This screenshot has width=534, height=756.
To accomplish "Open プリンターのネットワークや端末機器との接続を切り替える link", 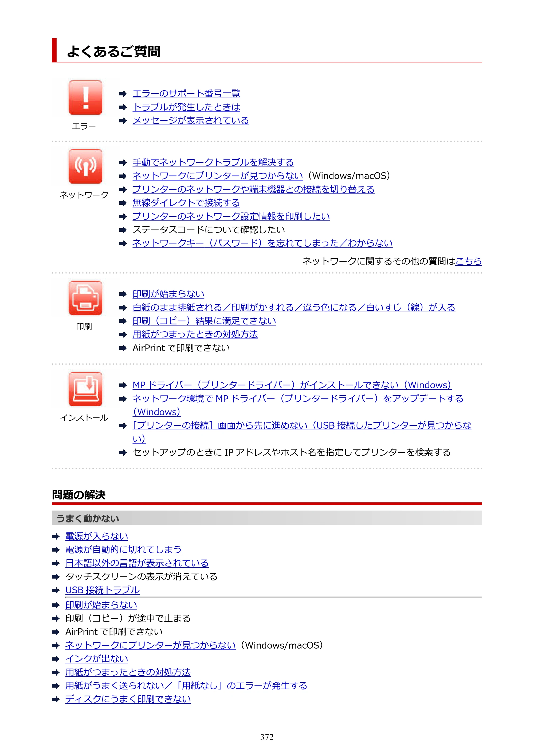I will click(253, 189).
